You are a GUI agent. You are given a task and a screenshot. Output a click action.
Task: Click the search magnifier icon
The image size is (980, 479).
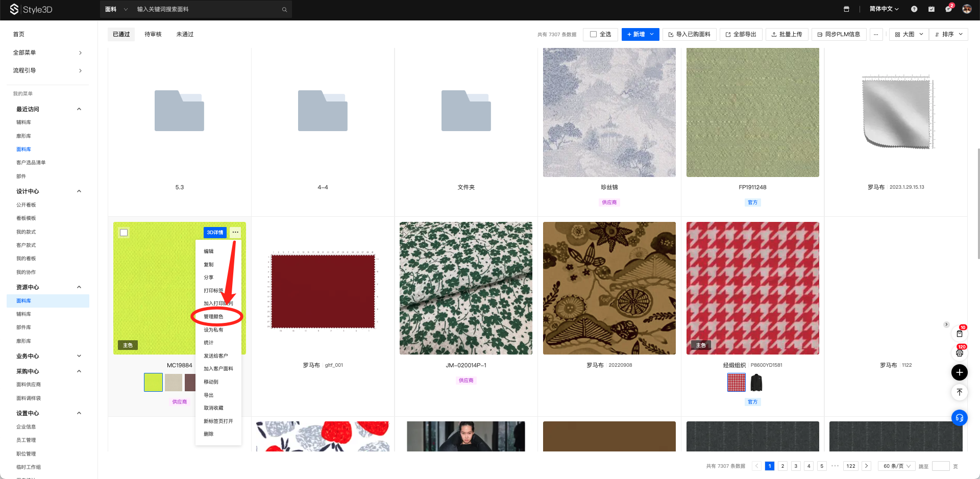click(284, 10)
